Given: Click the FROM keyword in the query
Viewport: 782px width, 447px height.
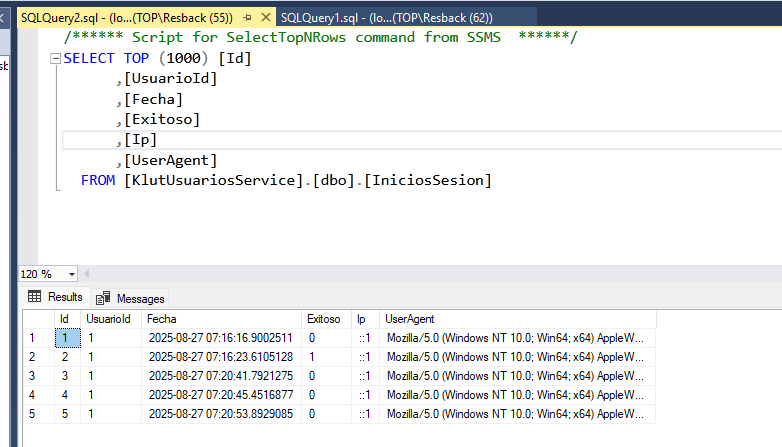Looking at the screenshot, I should pyautogui.click(x=98, y=181).
